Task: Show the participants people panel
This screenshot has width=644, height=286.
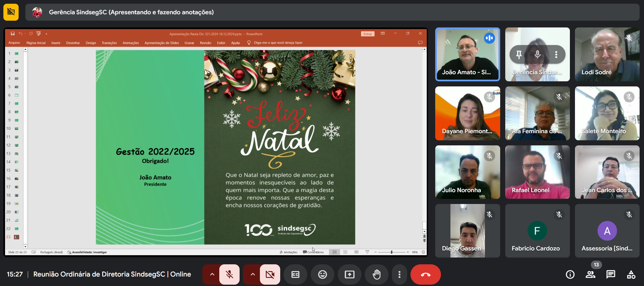Action: [591, 274]
